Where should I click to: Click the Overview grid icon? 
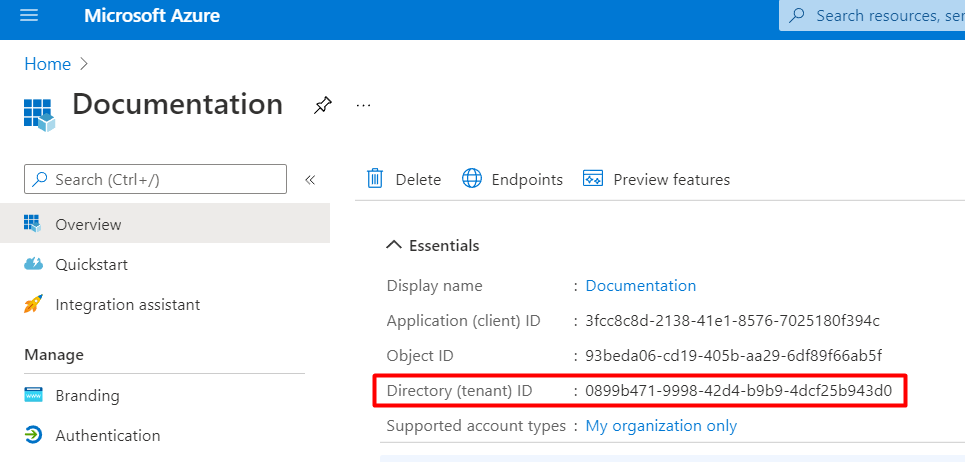32,223
